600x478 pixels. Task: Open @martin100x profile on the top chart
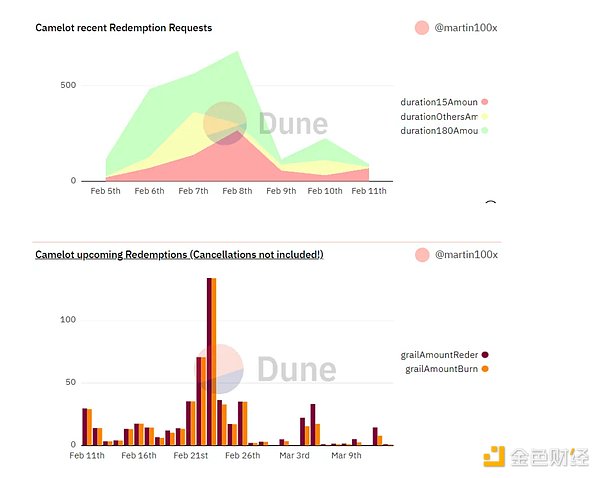pos(466,28)
